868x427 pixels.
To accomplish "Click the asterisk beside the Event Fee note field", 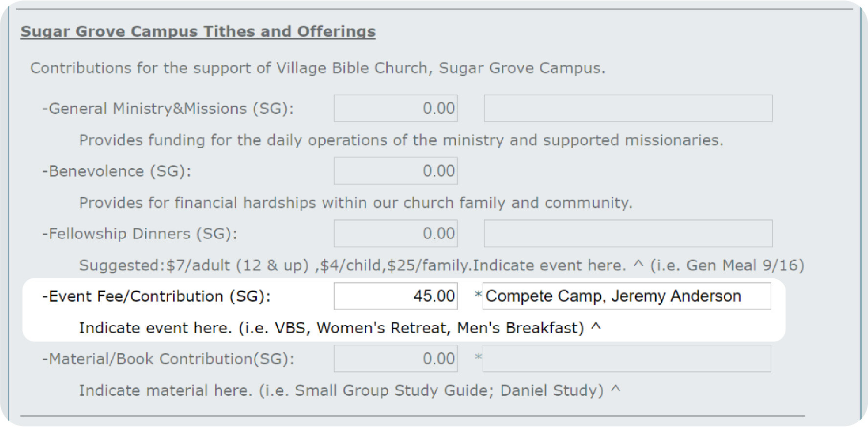I will 478,295.
